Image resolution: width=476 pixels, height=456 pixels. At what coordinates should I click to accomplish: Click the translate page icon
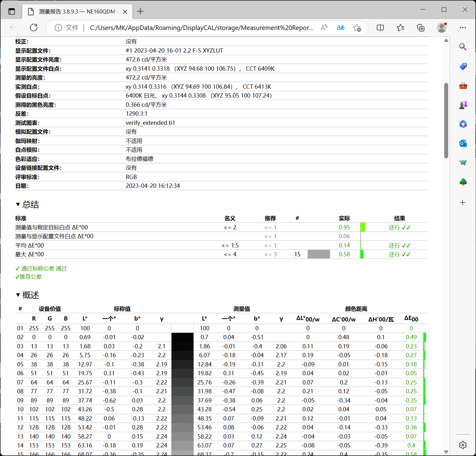click(x=340, y=28)
